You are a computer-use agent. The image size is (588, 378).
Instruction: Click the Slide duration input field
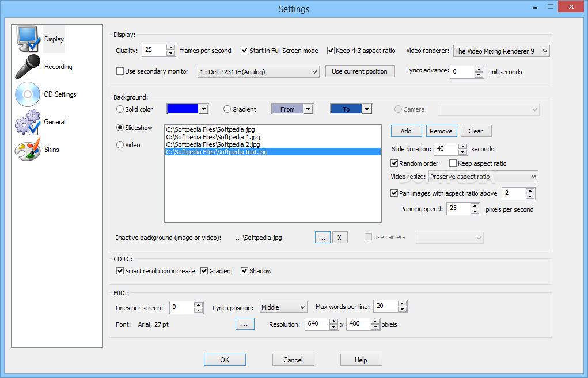[446, 149]
